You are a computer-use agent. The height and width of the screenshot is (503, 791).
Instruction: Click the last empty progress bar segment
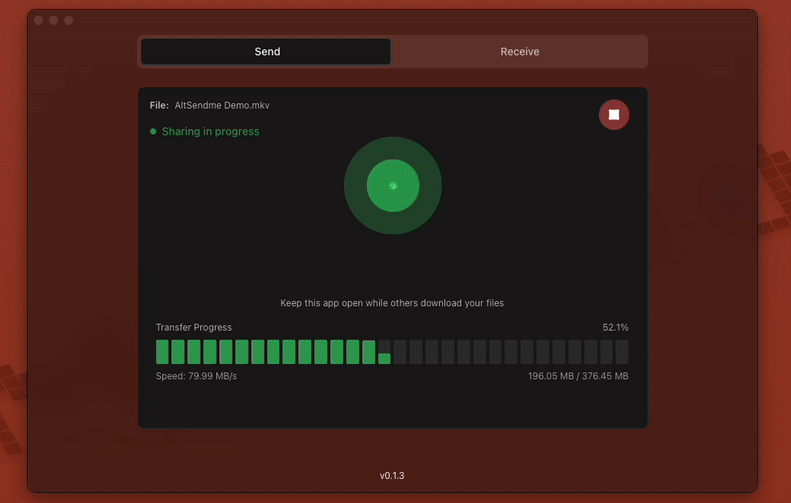click(622, 351)
